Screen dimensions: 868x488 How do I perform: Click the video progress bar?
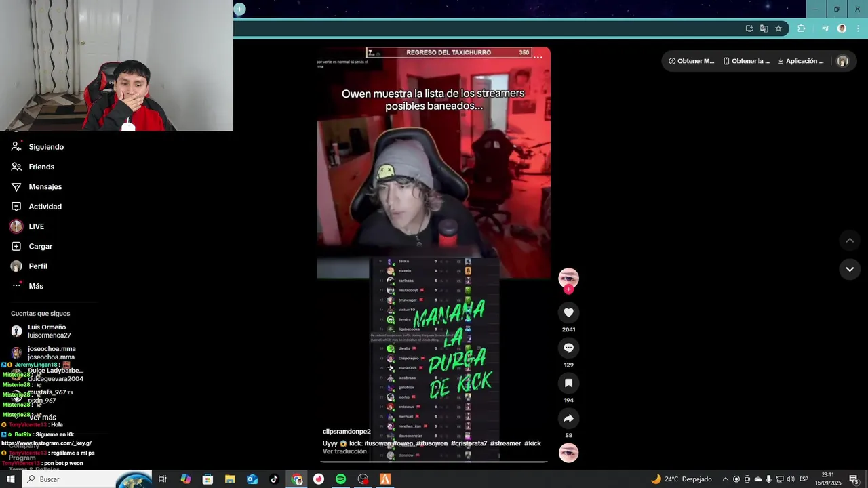coord(434,462)
